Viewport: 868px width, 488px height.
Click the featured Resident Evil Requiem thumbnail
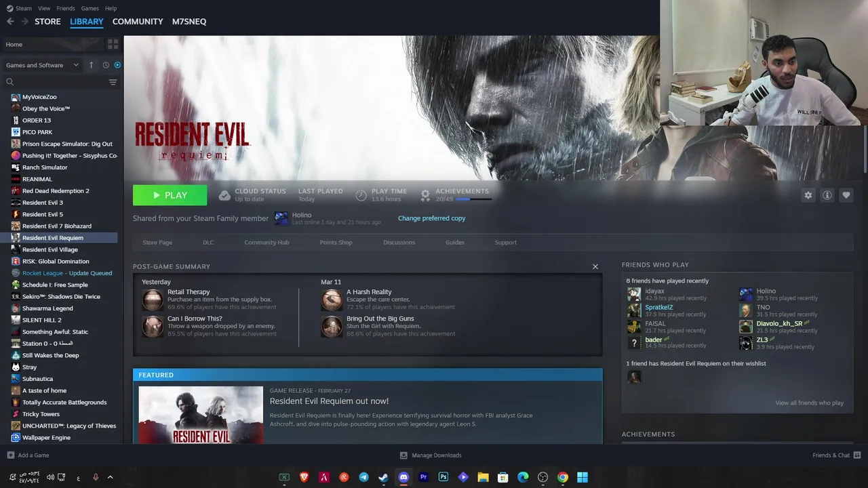pos(201,415)
